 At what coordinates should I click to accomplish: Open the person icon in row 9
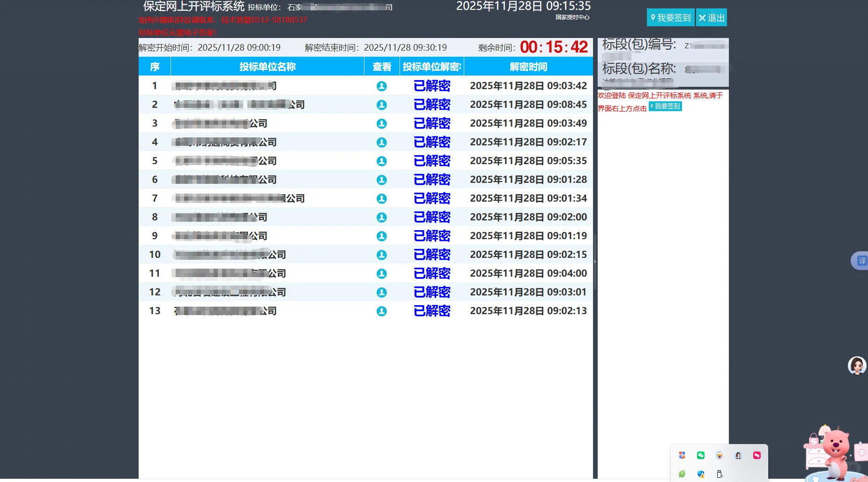pyautogui.click(x=382, y=236)
